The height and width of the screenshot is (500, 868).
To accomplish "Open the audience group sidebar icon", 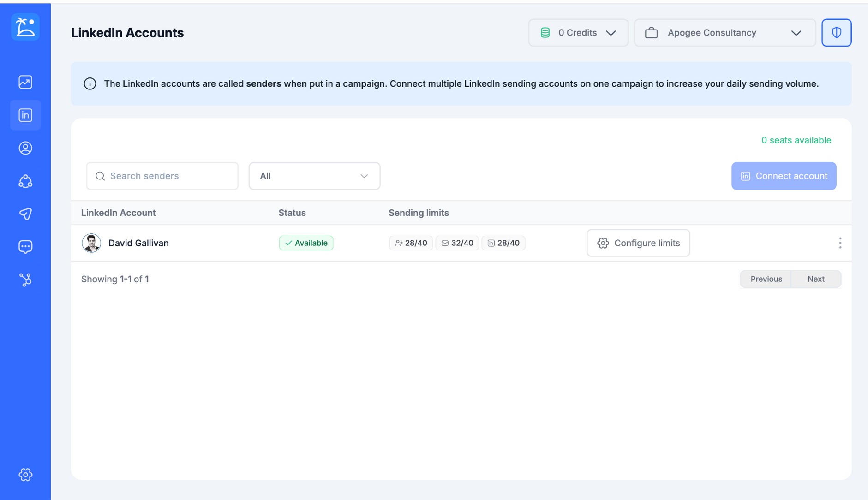I will (x=25, y=181).
